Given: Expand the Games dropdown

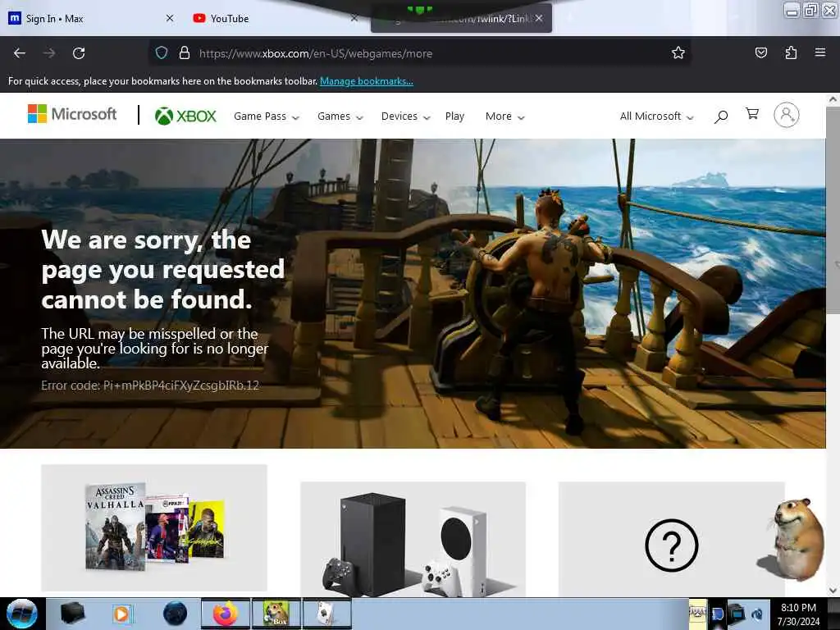Looking at the screenshot, I should (x=340, y=116).
